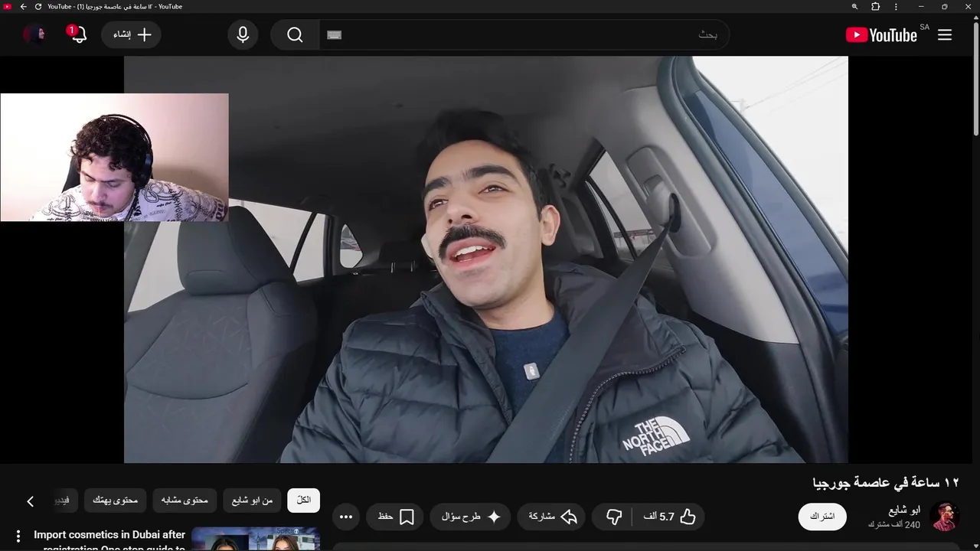Select the محتوى مشابه chip

pos(185,500)
